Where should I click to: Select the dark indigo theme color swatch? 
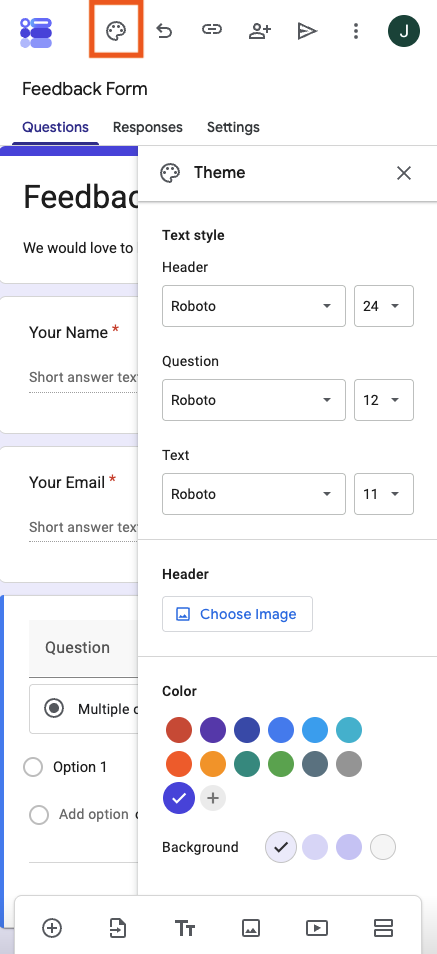pos(246,730)
